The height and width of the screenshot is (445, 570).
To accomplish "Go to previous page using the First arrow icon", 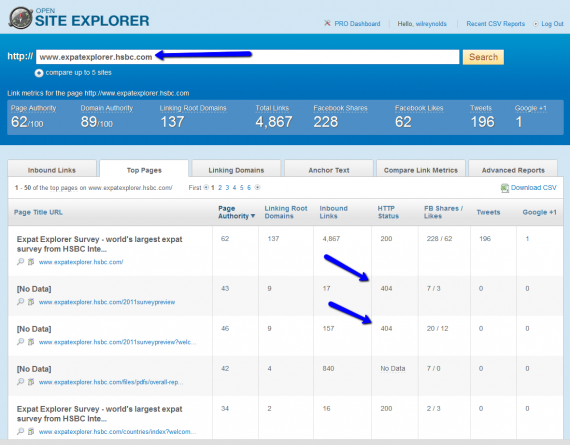I will click(x=206, y=188).
